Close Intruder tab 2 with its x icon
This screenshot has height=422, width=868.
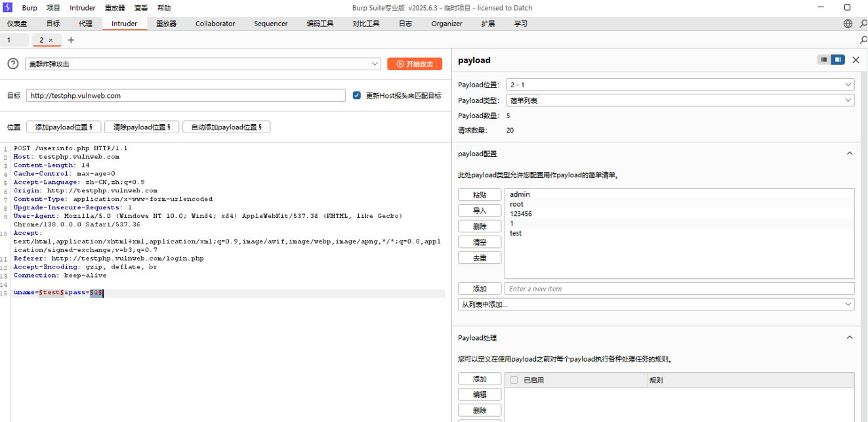(51, 40)
